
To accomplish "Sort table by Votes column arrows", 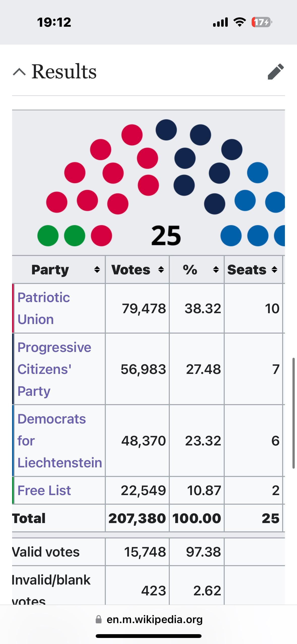I will (161, 270).
